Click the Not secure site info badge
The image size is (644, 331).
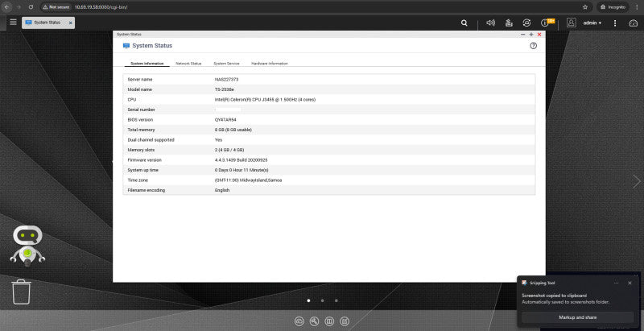point(56,7)
